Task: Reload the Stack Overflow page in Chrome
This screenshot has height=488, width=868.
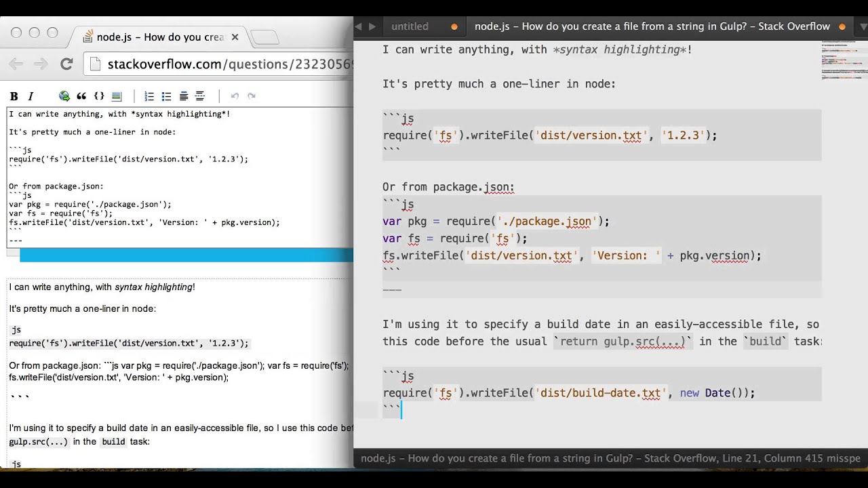Action: [66, 64]
